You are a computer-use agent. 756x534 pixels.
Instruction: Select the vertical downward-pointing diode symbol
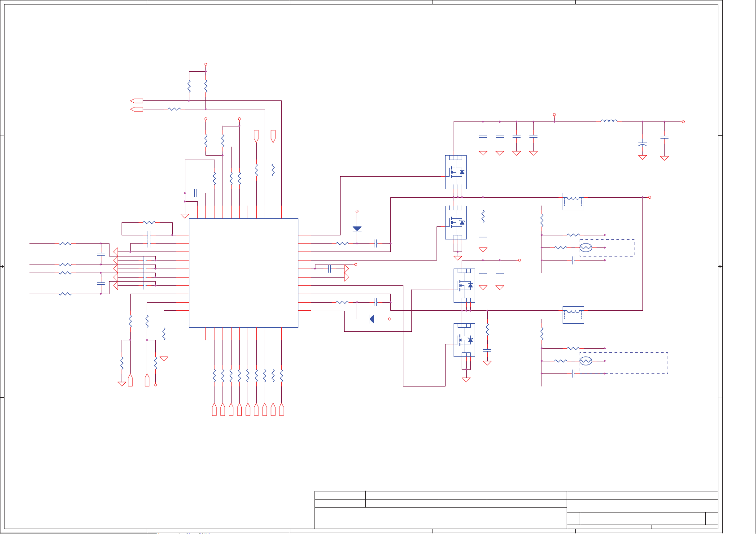click(357, 229)
